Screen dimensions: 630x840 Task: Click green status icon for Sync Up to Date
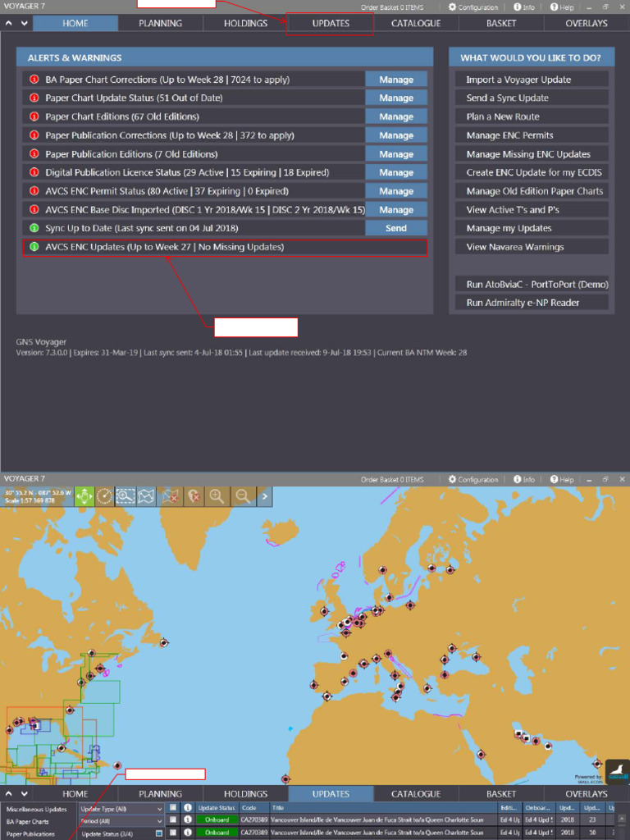coord(34,228)
